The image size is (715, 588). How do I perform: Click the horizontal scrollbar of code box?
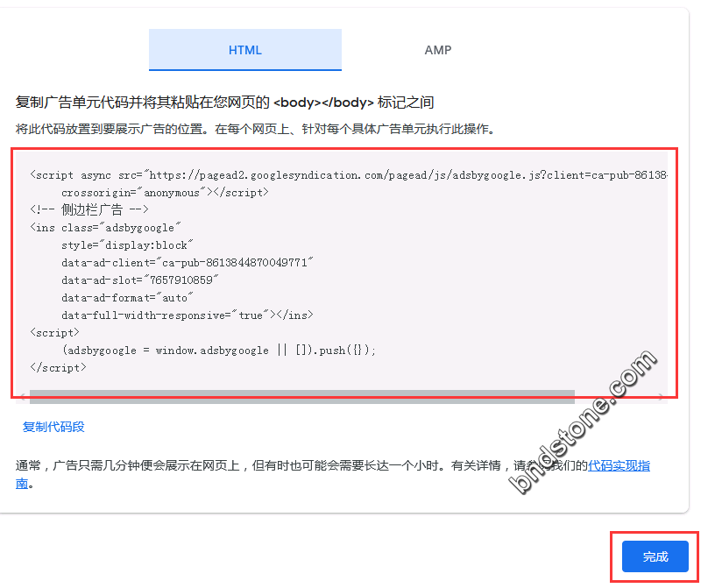(302, 396)
